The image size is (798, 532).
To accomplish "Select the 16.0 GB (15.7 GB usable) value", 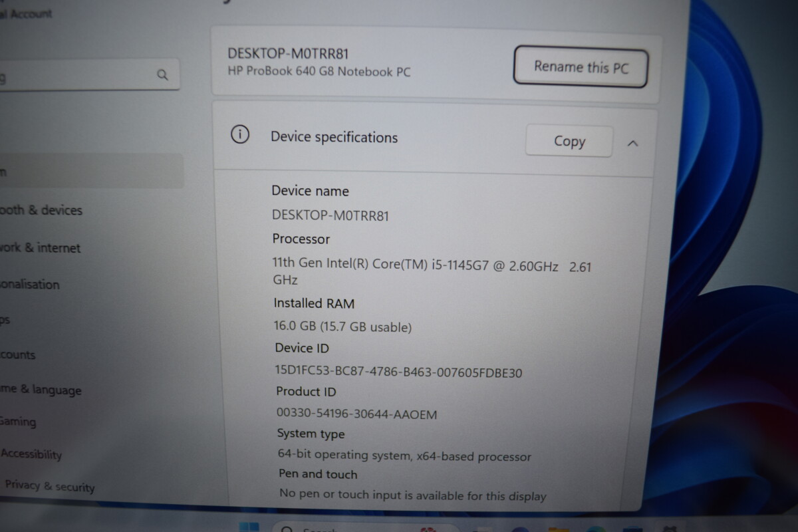I will point(343,327).
